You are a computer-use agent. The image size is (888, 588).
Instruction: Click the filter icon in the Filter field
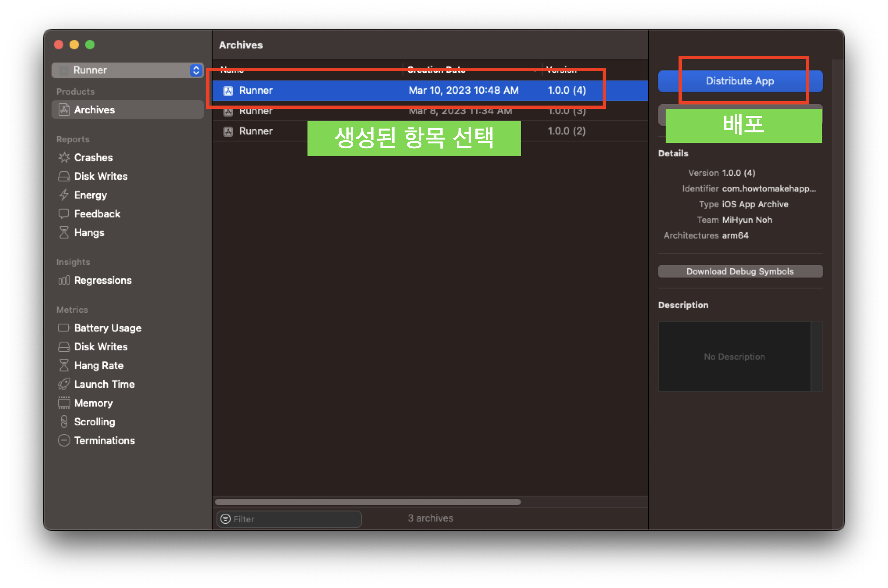[226, 519]
